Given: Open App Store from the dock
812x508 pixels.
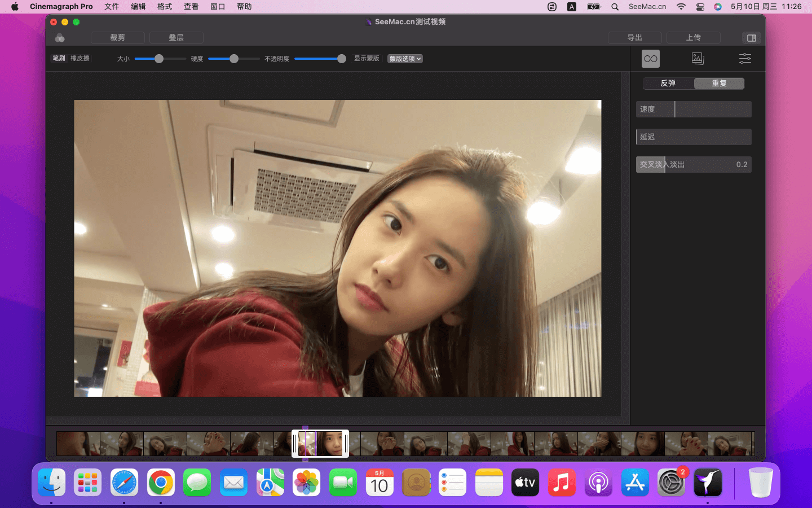Looking at the screenshot, I should coord(635,483).
